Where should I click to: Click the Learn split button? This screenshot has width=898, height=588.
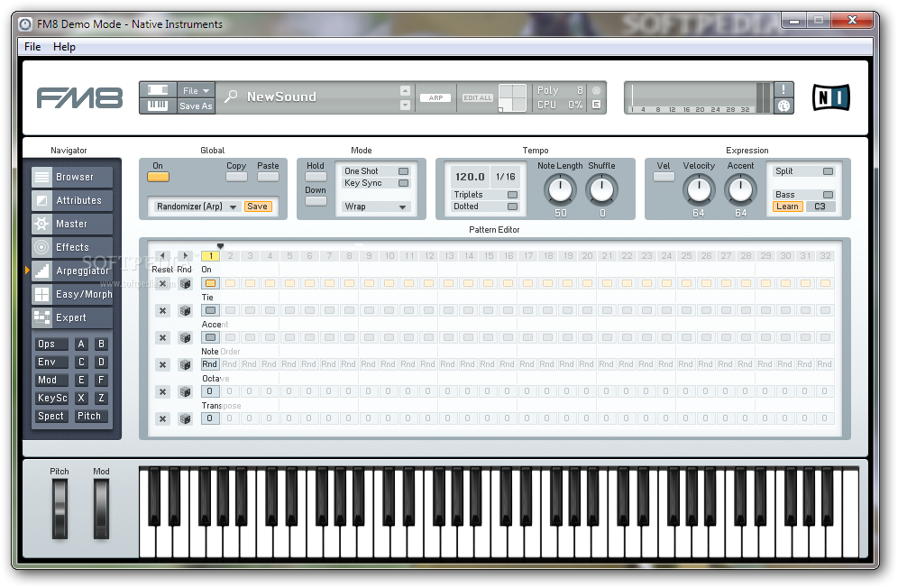pos(787,207)
